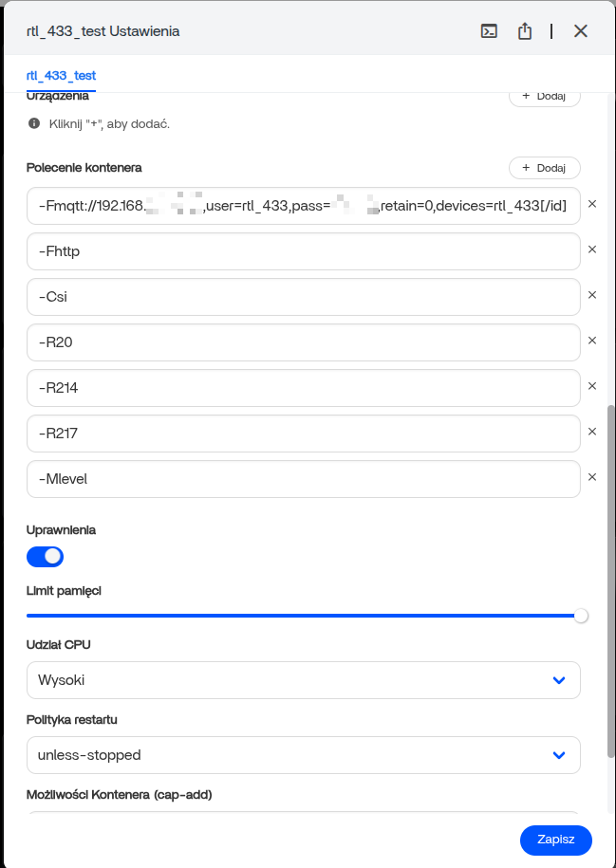616x868 pixels.
Task: Add a new Polecenie kontenera entry
Action: 544,168
